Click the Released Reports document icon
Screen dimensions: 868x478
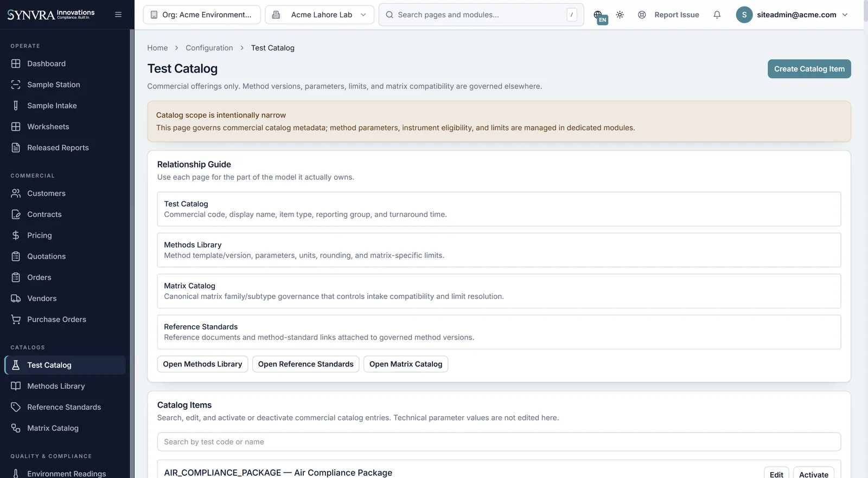click(x=16, y=147)
